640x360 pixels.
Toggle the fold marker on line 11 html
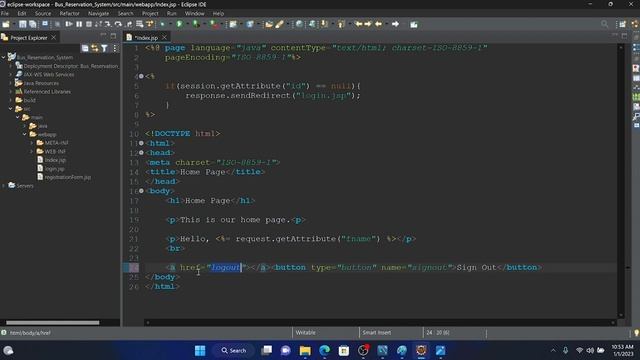(x=141, y=143)
